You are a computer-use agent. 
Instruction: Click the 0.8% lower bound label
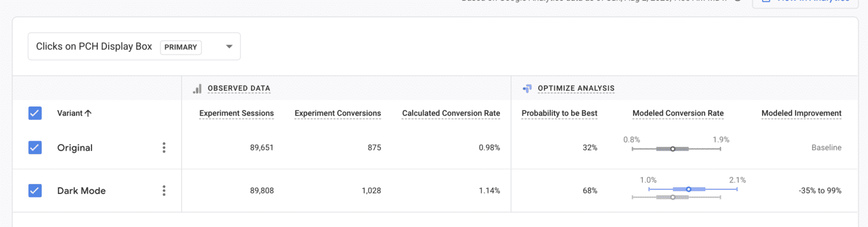[x=632, y=140]
